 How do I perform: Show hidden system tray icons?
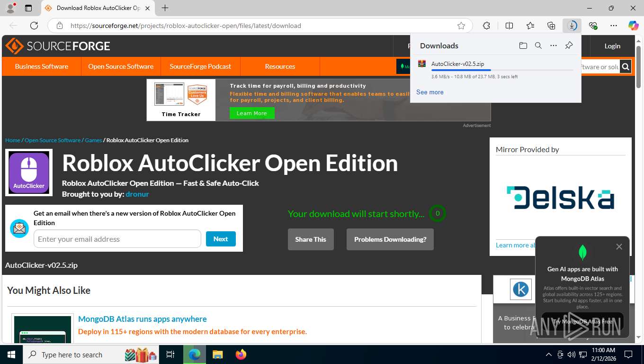click(549, 355)
